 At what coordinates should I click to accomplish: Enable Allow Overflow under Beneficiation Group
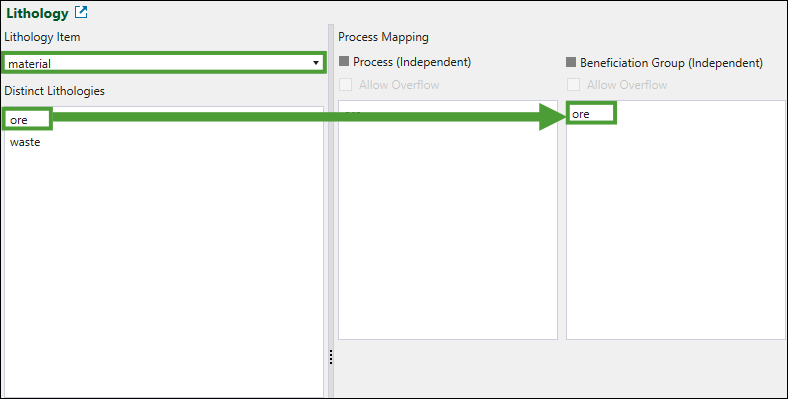[x=573, y=85]
